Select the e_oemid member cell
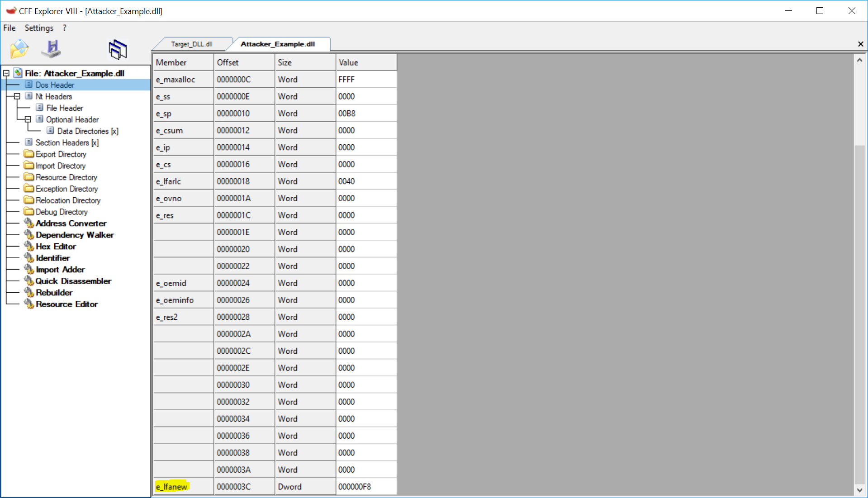 (x=183, y=283)
